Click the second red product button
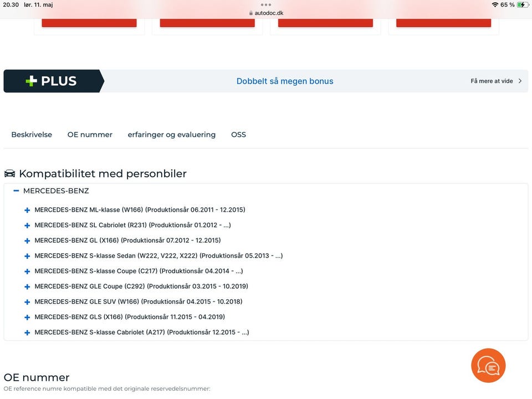 [x=207, y=23]
